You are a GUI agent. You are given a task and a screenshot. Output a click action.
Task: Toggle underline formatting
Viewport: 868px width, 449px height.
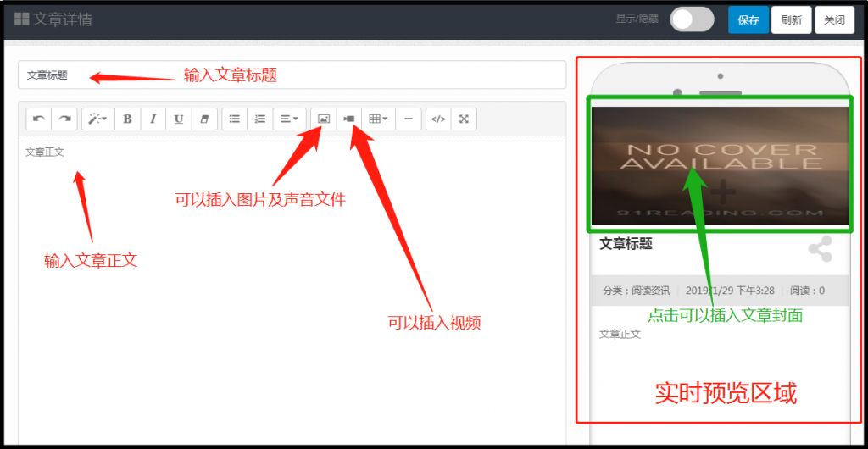(x=179, y=119)
